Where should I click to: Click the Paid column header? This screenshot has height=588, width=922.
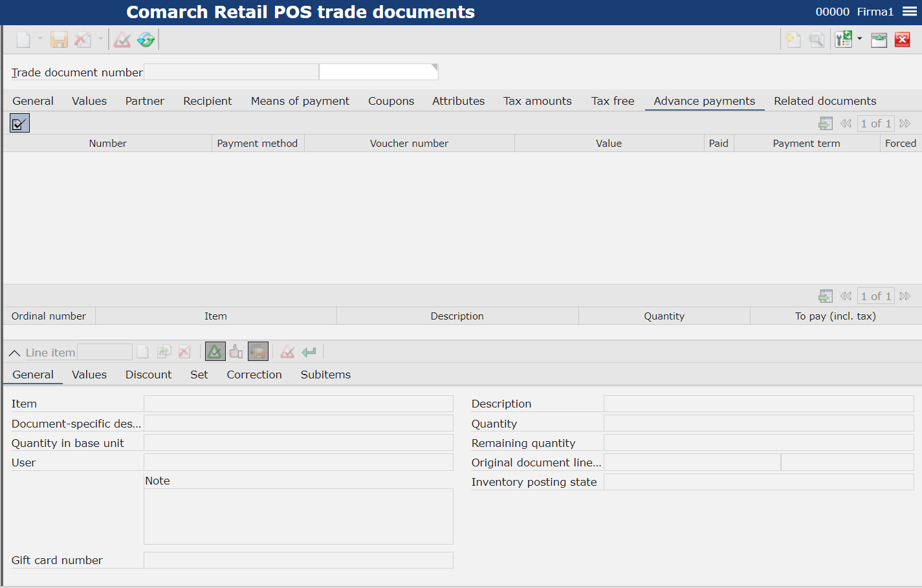[719, 144]
